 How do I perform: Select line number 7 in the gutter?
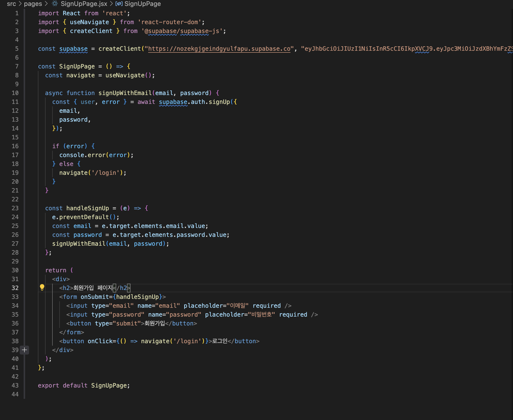[17, 66]
